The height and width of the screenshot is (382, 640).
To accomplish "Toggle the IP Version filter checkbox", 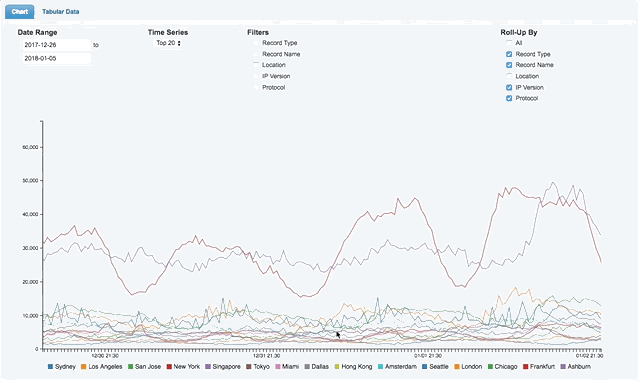I will tap(256, 76).
